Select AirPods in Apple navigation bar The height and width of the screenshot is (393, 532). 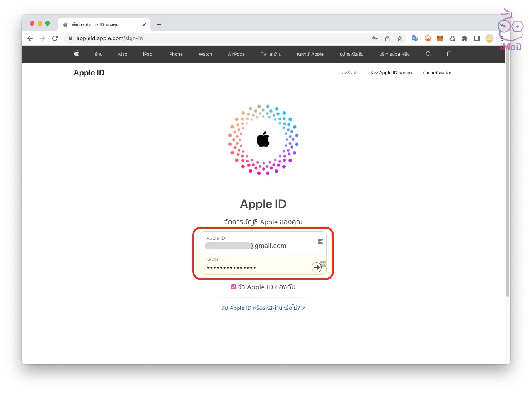pyautogui.click(x=236, y=54)
